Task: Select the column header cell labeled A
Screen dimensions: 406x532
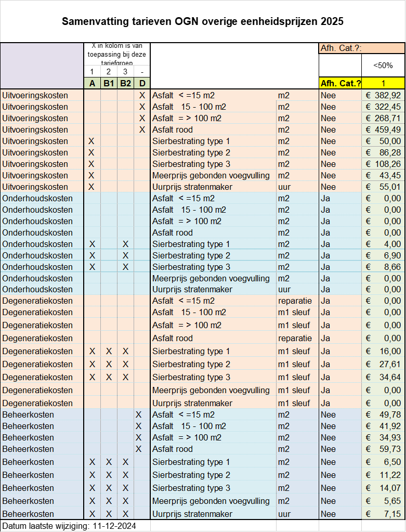Action: click(x=92, y=83)
